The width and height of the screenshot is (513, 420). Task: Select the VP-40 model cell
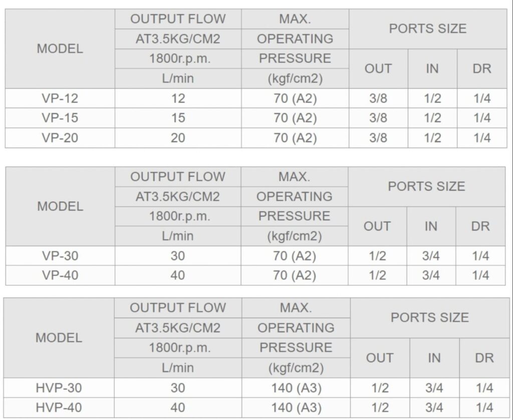click(60, 275)
